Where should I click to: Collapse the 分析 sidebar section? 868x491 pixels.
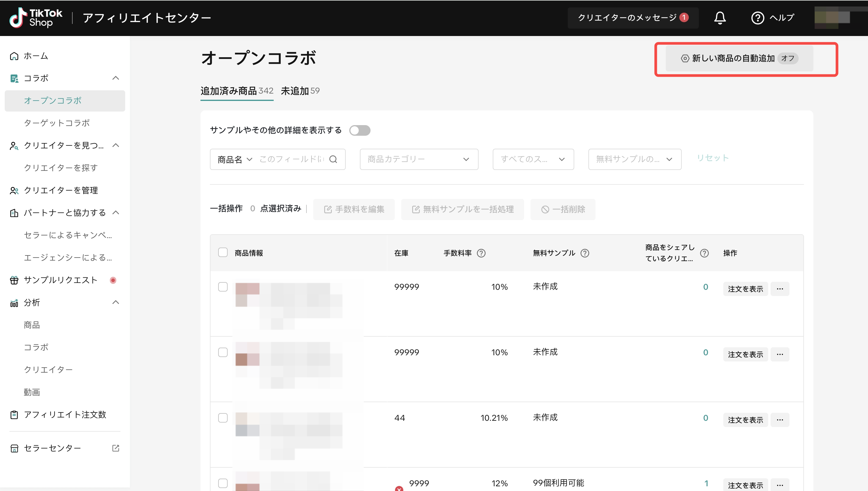(116, 302)
